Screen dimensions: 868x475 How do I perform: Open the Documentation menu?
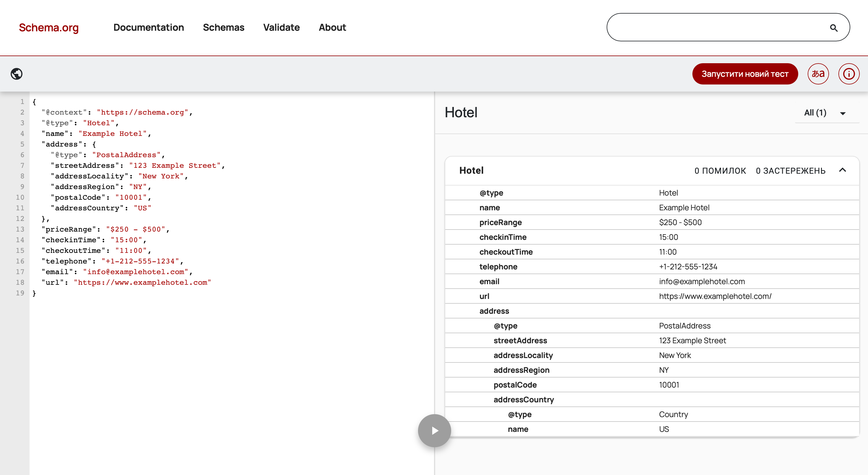pos(149,27)
